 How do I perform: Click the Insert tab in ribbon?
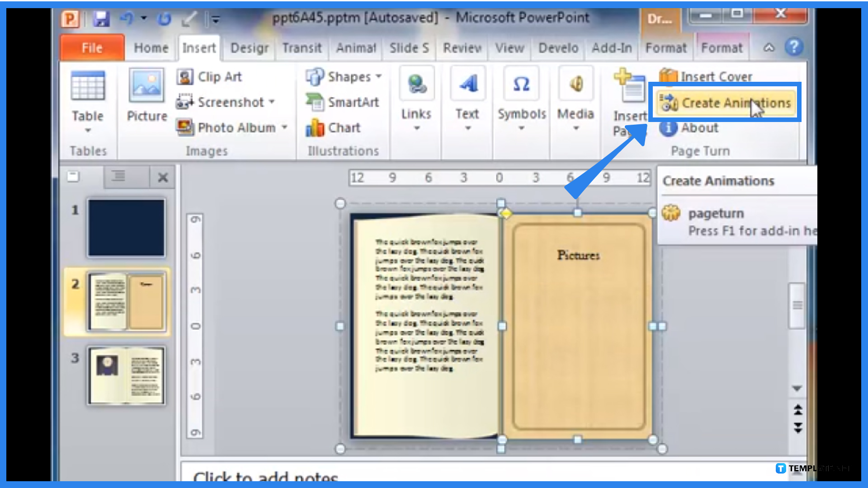(200, 47)
